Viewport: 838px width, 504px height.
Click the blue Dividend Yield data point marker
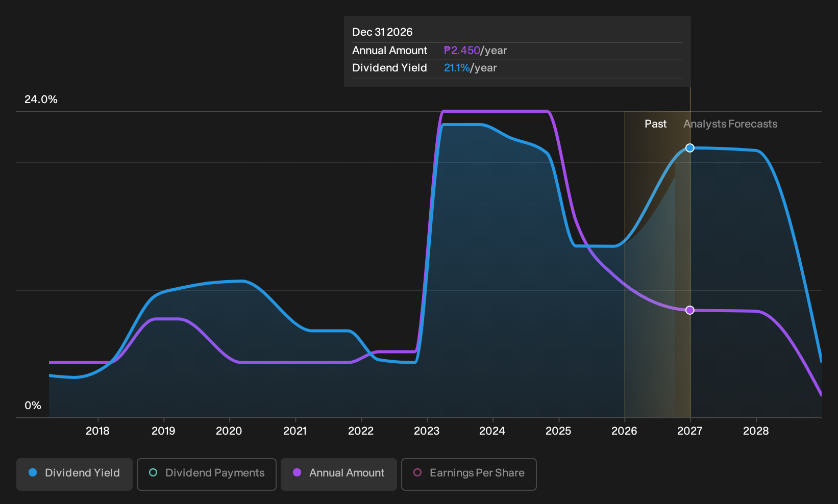(x=690, y=148)
